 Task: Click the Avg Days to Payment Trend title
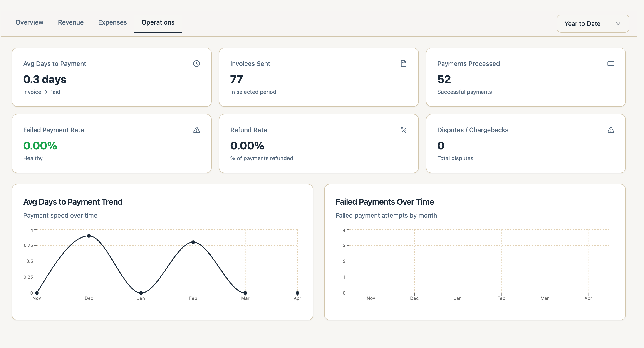(73, 202)
